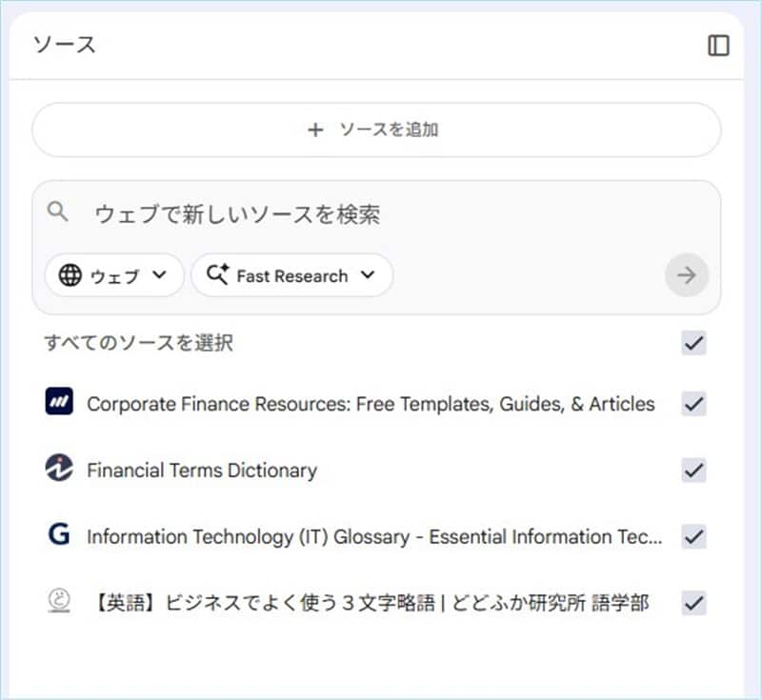Click the どどふか研究所 source icon
762x700 pixels.
click(59, 602)
